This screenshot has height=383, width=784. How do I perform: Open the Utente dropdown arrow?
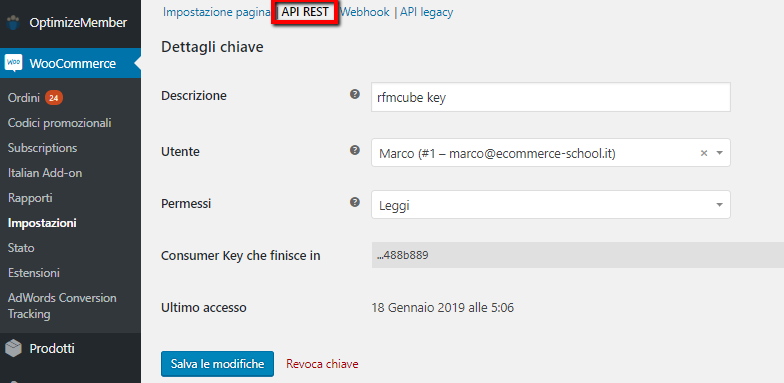pos(720,153)
